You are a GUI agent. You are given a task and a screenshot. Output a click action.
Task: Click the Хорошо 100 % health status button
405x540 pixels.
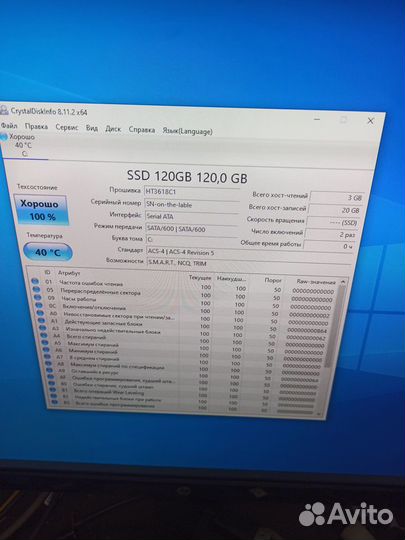[41, 210]
